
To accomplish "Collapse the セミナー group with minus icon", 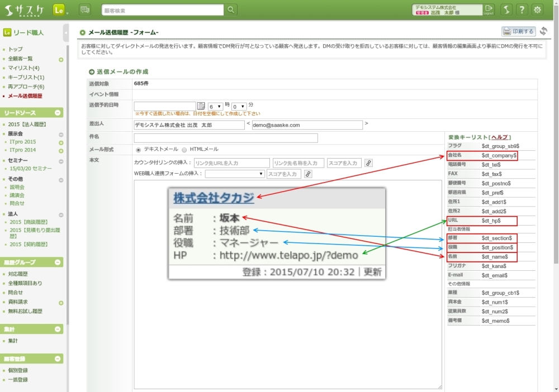I will click(x=61, y=161).
